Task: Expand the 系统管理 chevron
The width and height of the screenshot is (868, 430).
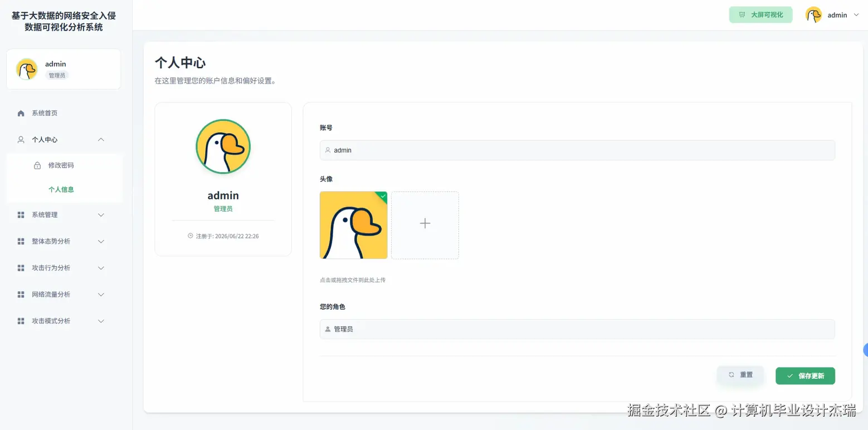Action: click(x=101, y=215)
